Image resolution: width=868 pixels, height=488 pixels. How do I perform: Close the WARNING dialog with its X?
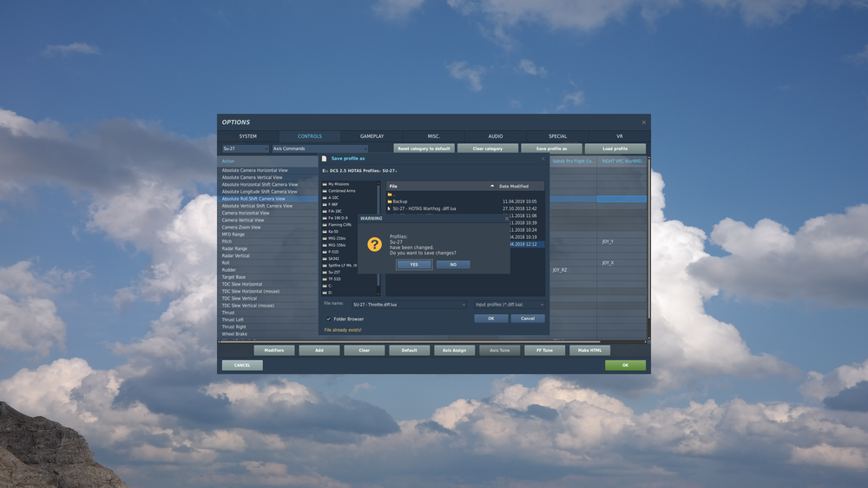point(507,218)
